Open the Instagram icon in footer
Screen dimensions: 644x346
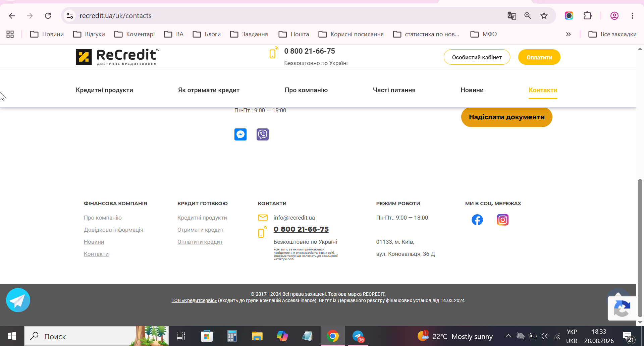[503, 220]
